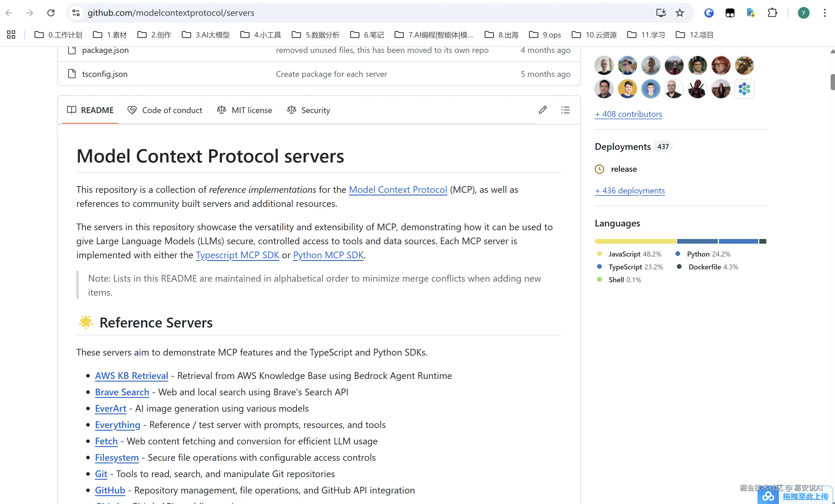Open the release deployment link
The height and width of the screenshot is (504, 835).
coord(624,169)
